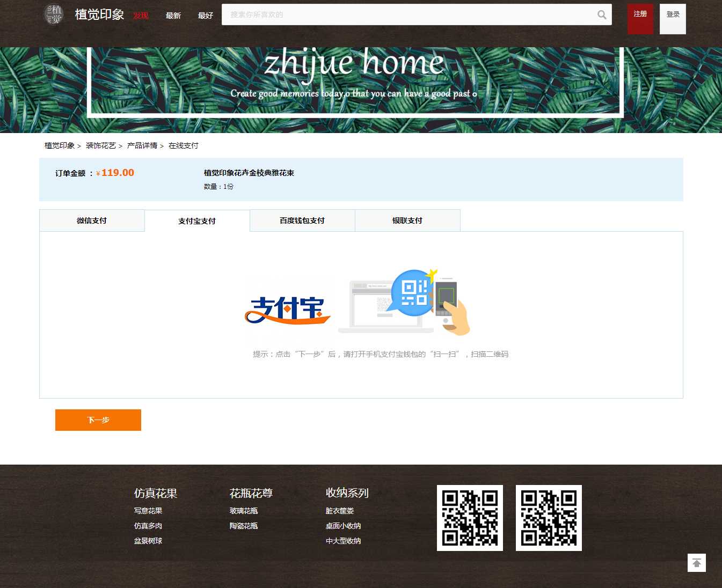The height and width of the screenshot is (588, 722).
Task: Choose the 银联支付 tab
Action: pyautogui.click(x=407, y=220)
